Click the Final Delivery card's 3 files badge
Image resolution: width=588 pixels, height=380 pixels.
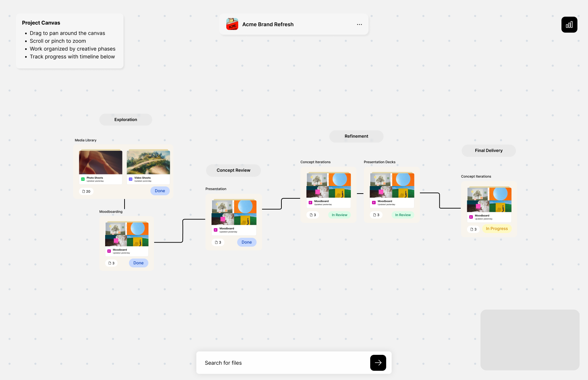point(473,229)
